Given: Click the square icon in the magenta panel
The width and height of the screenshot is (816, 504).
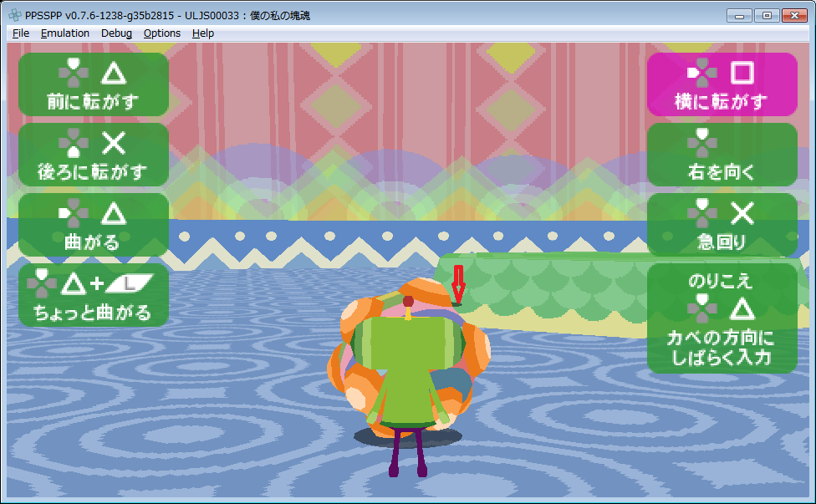Looking at the screenshot, I should pos(742,74).
